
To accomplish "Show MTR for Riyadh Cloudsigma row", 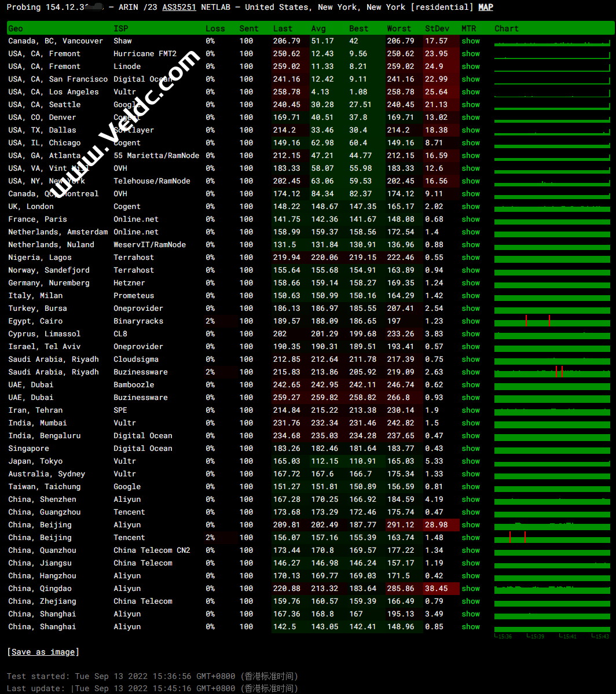I will pos(470,359).
